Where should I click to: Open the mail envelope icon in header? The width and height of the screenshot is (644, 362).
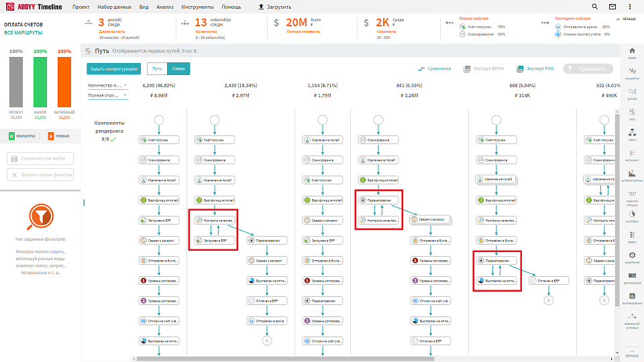[x=612, y=7]
